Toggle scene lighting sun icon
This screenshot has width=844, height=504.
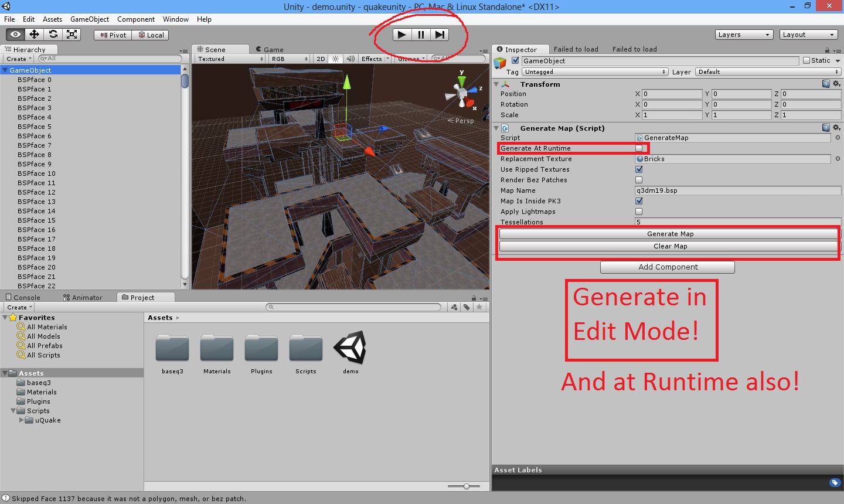[335, 59]
